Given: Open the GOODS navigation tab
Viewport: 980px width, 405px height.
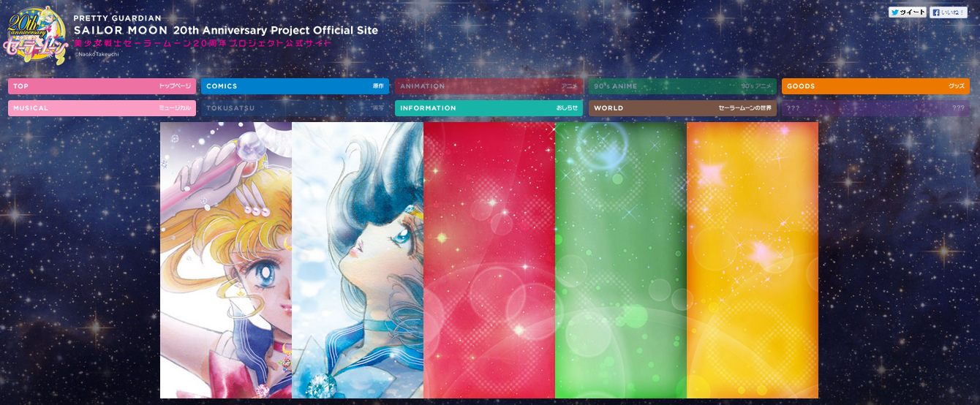Looking at the screenshot, I should click(x=875, y=86).
